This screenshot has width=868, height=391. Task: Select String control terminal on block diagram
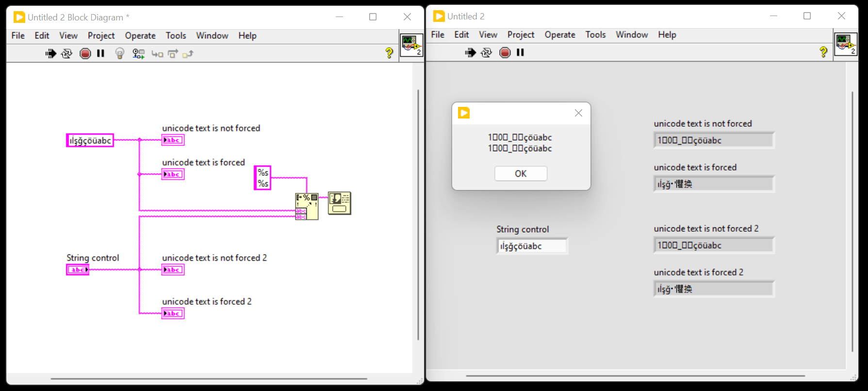[78, 270]
